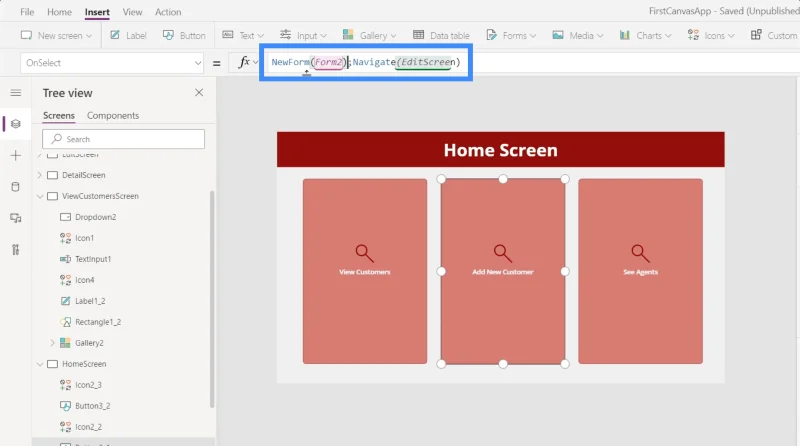The image size is (800, 446).
Task: Click the fx formula icon
Action: pos(244,62)
